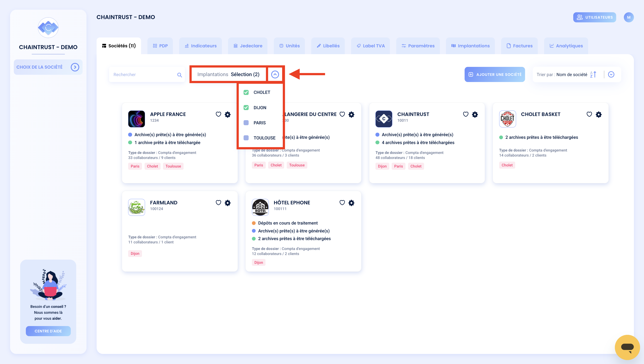Click the A-Z sort direction icon
Image resolution: width=644 pixels, height=364 pixels.
pyautogui.click(x=593, y=75)
